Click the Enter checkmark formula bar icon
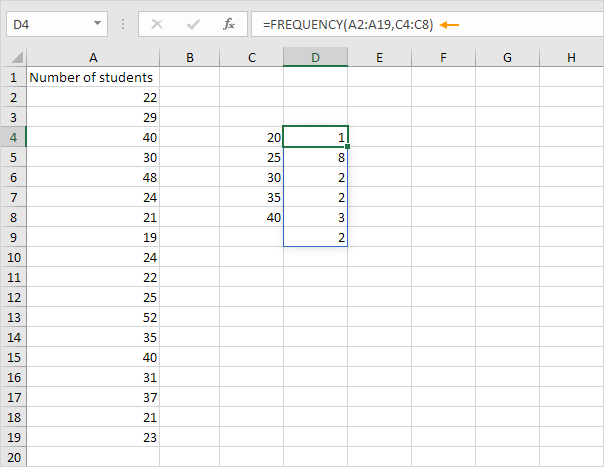This screenshot has height=467, width=604. coord(192,23)
